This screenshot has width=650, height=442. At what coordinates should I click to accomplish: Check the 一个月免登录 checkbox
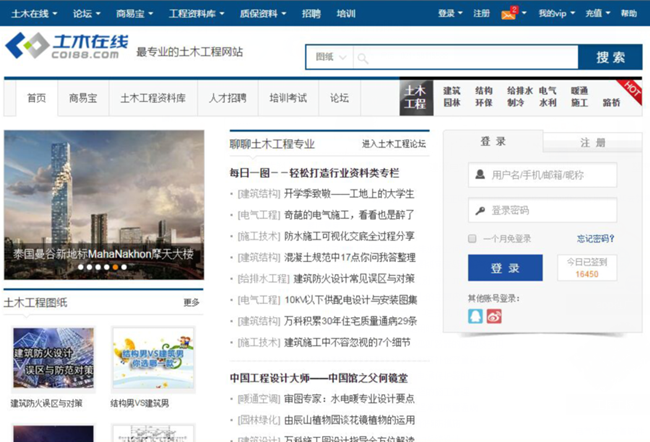coord(472,238)
